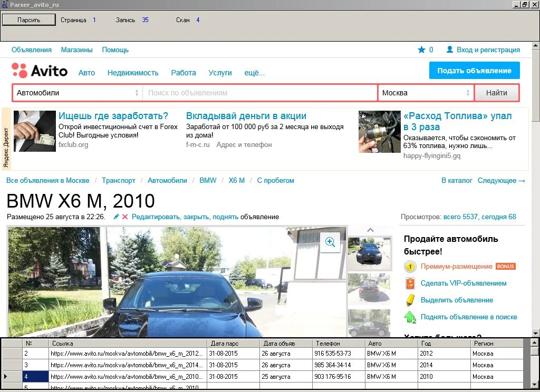The image size is (540, 392).
Task: Select phone cell 985 364-34-14
Action: (339, 365)
